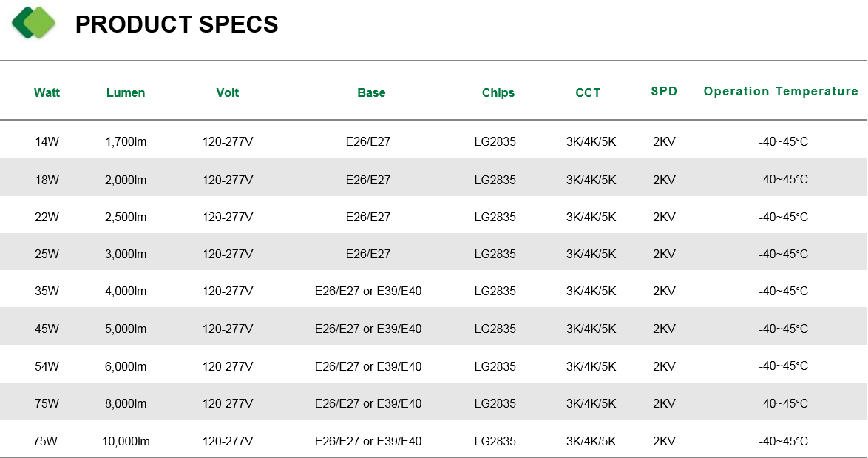Select the Lumen column header

(126, 92)
